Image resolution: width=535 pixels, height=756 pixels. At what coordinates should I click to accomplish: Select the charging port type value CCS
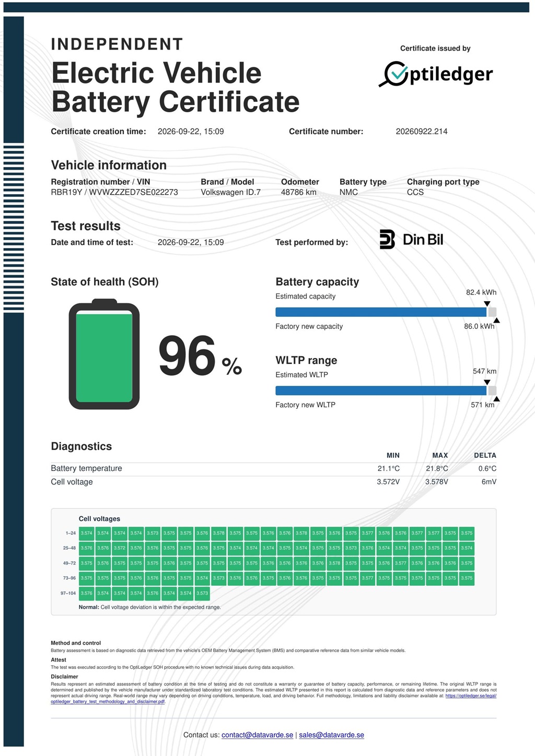tap(415, 192)
